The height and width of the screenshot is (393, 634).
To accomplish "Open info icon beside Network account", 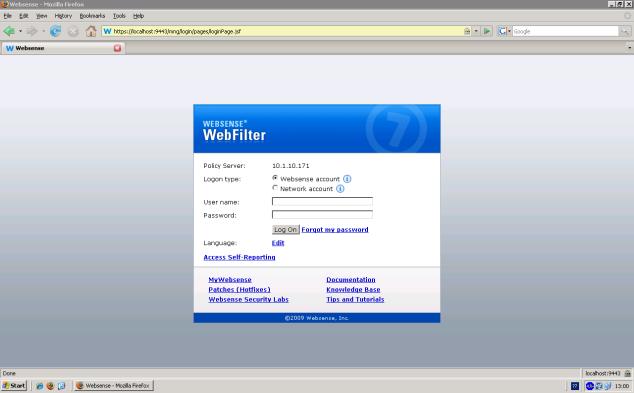I will pyautogui.click(x=340, y=189).
